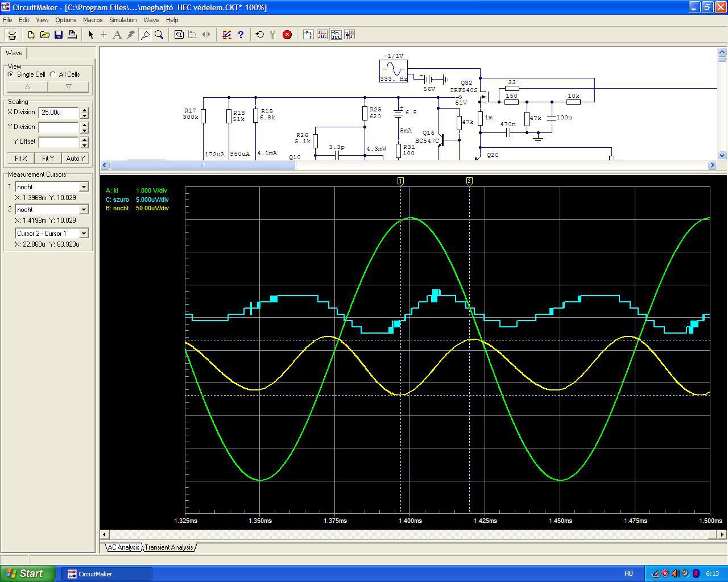Click the volume speaker icon in system tray

pyautogui.click(x=675, y=573)
